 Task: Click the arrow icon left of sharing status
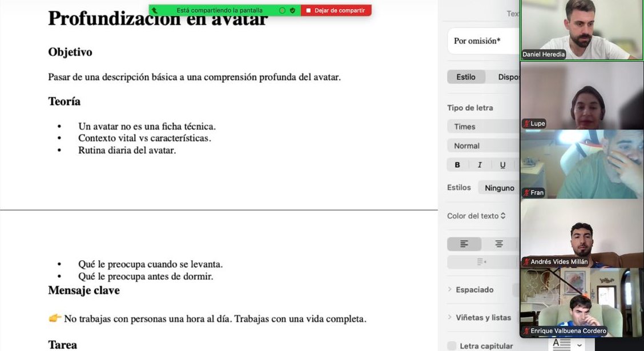(x=154, y=10)
